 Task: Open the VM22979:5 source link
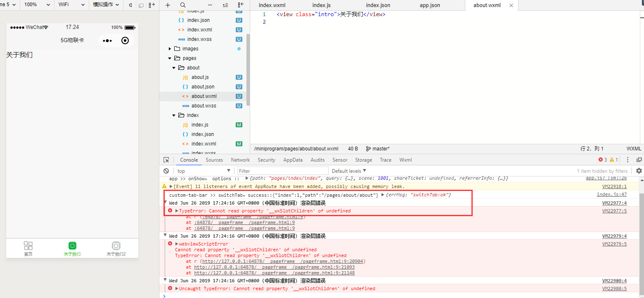tap(614, 244)
